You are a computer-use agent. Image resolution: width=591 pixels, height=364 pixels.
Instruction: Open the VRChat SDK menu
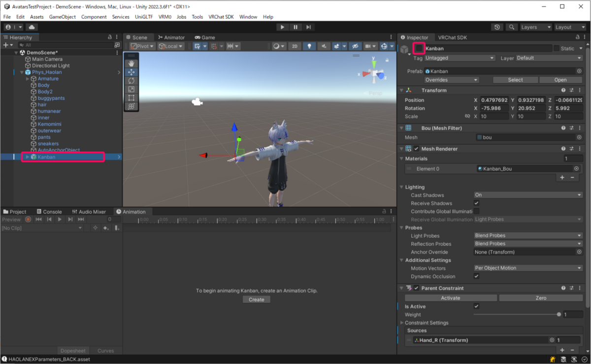point(221,17)
